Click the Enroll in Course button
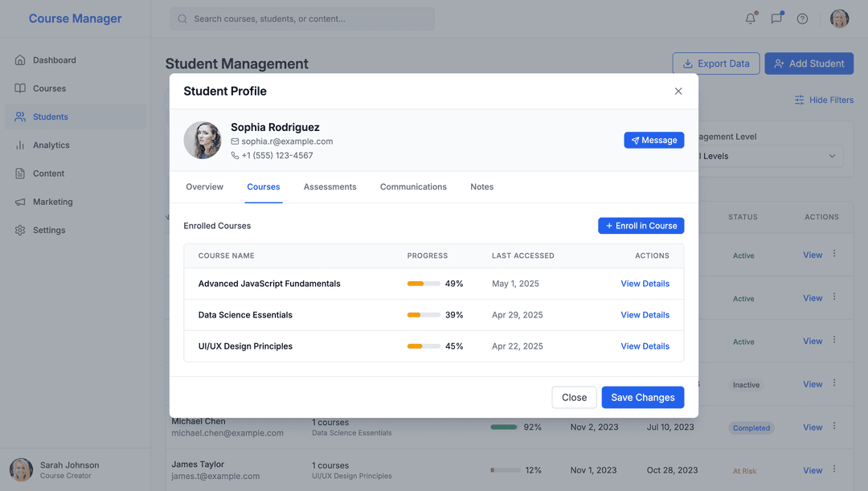 [641, 226]
